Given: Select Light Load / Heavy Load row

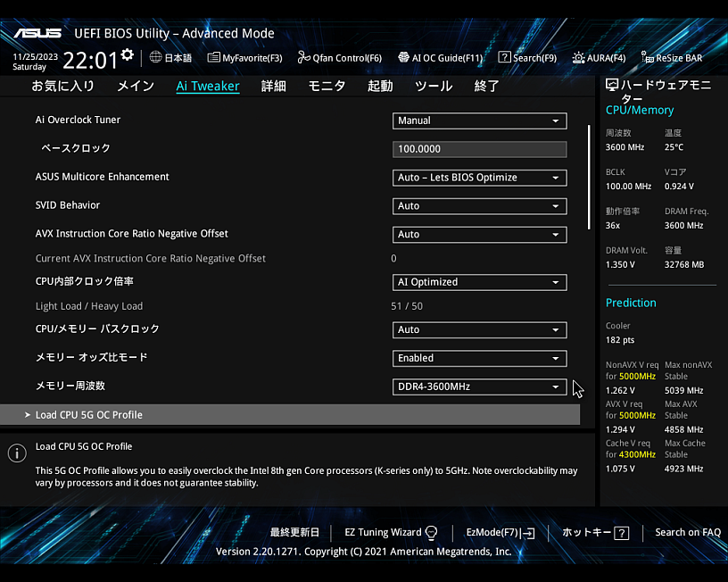Looking at the screenshot, I should coord(290,306).
